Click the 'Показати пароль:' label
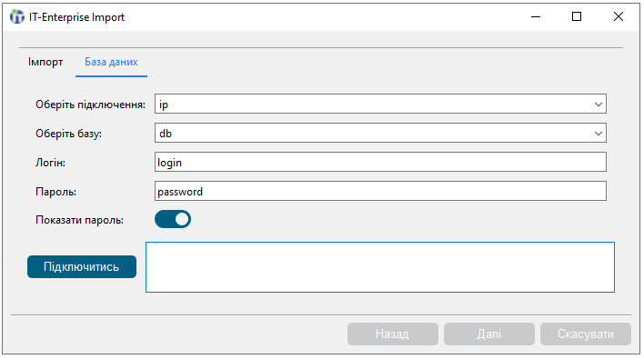The image size is (644, 359). pyautogui.click(x=80, y=220)
